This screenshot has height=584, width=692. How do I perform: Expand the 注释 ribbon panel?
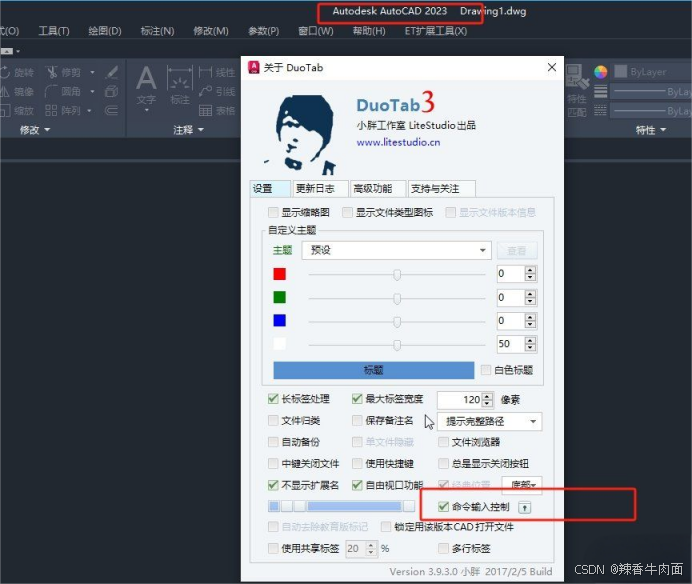188,130
